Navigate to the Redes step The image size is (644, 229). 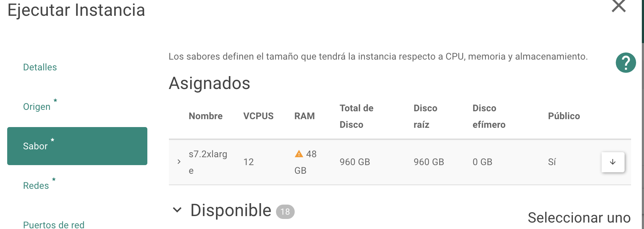point(36,185)
